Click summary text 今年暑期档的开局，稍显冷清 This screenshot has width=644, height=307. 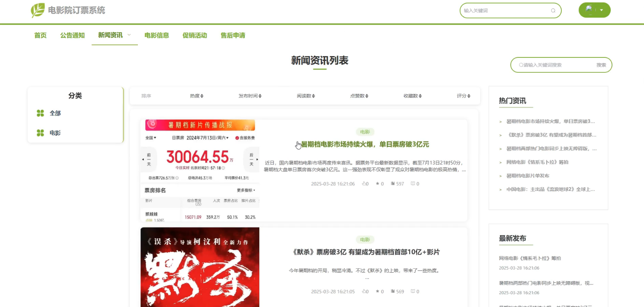(364, 270)
